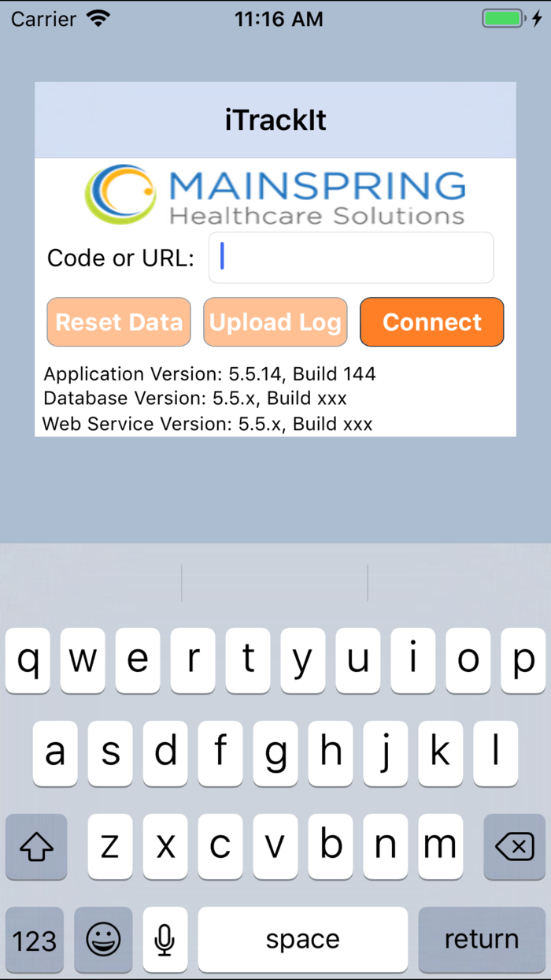Open the emoji keyboard
The image size is (551, 980).
pyautogui.click(x=103, y=939)
